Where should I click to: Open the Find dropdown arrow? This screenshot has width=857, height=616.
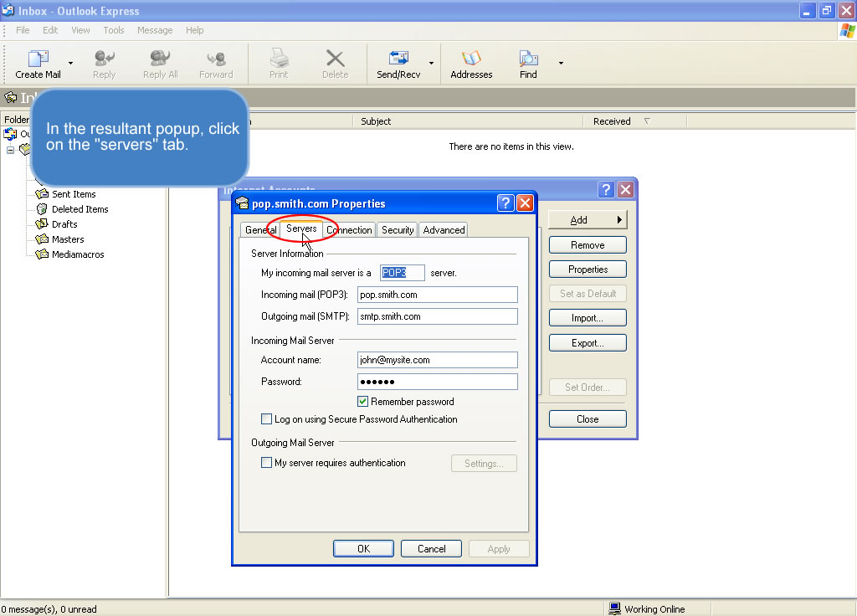561,63
